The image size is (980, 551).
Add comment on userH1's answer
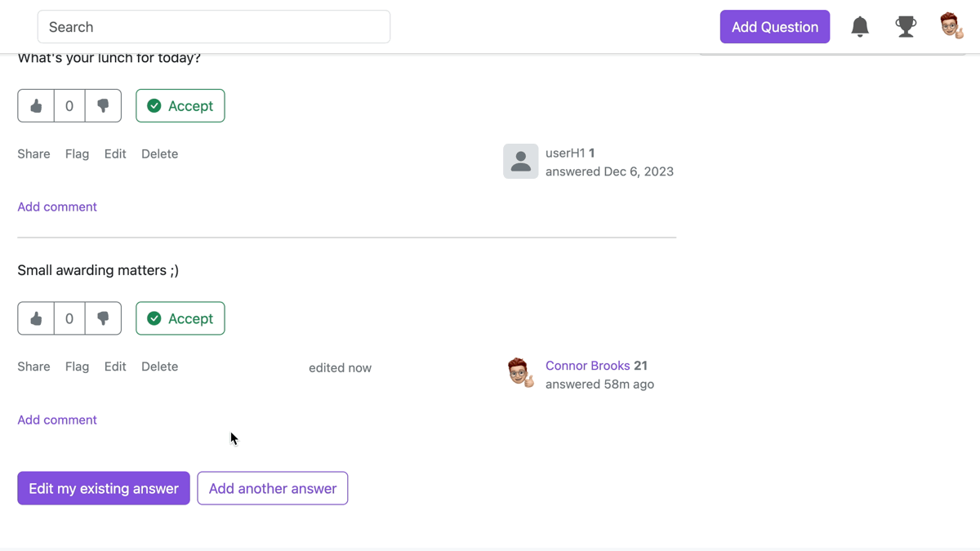coord(57,207)
